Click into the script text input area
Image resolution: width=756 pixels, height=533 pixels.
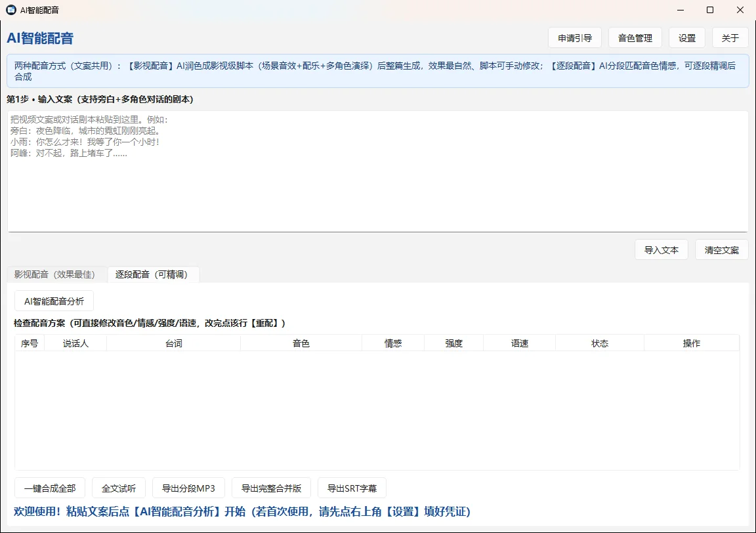point(378,171)
